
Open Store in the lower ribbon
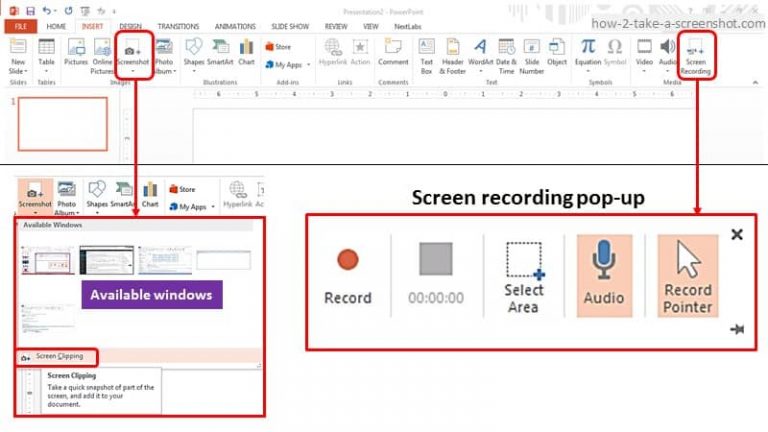click(182, 189)
